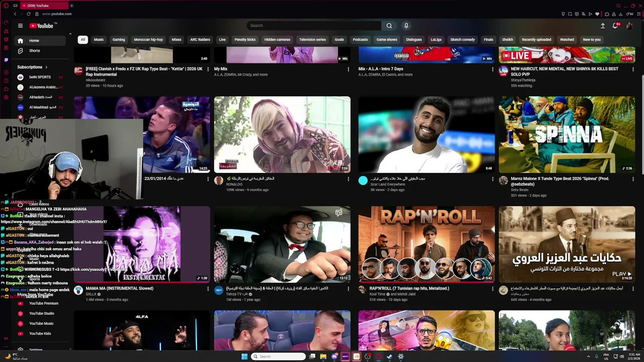This screenshot has height=362, width=644.
Task: Open RAP'N'ROLL video thumbnail
Action: (426, 244)
